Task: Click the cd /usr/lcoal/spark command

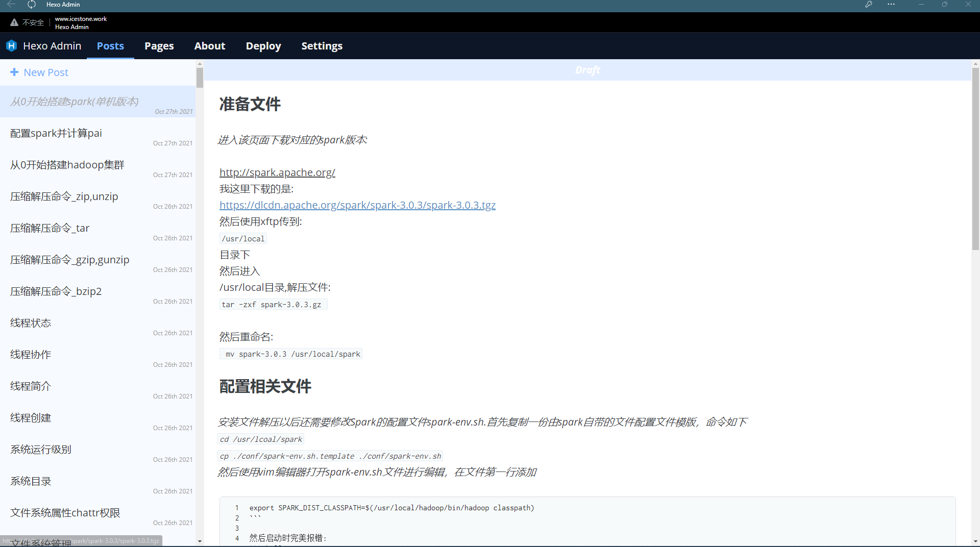Action: pos(261,439)
